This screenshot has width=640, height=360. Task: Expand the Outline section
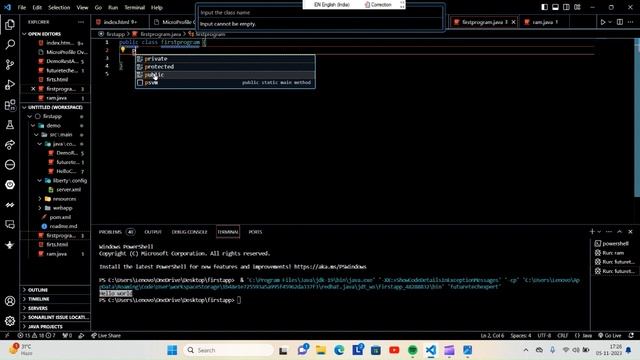[55, 290]
